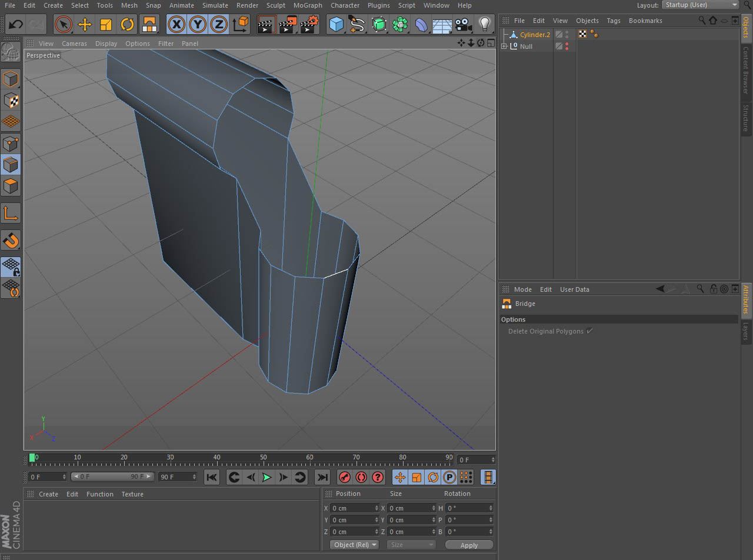Add a Cube primitive object
Screen dimensions: 753x560
pos(336,24)
